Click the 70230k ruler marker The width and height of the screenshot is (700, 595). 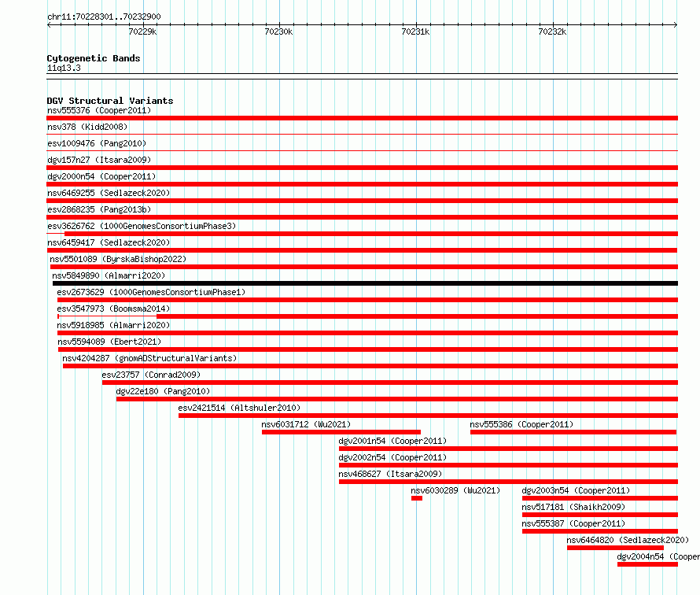point(278,31)
